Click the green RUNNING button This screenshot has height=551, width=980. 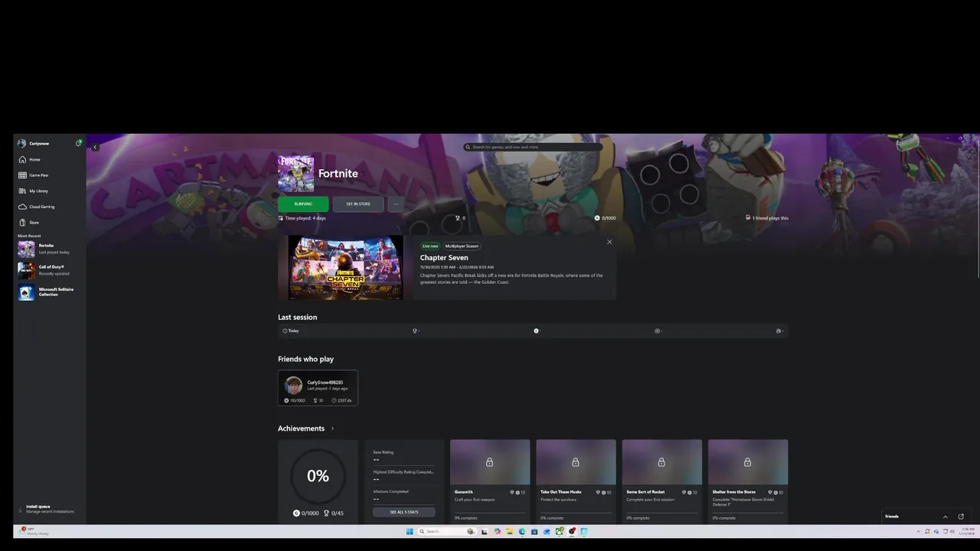coord(303,204)
